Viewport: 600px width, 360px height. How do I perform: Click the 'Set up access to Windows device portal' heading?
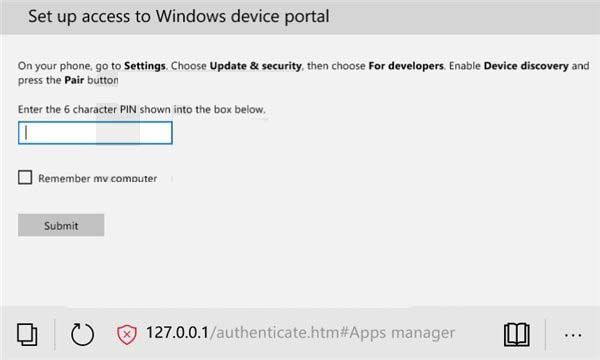(x=179, y=16)
